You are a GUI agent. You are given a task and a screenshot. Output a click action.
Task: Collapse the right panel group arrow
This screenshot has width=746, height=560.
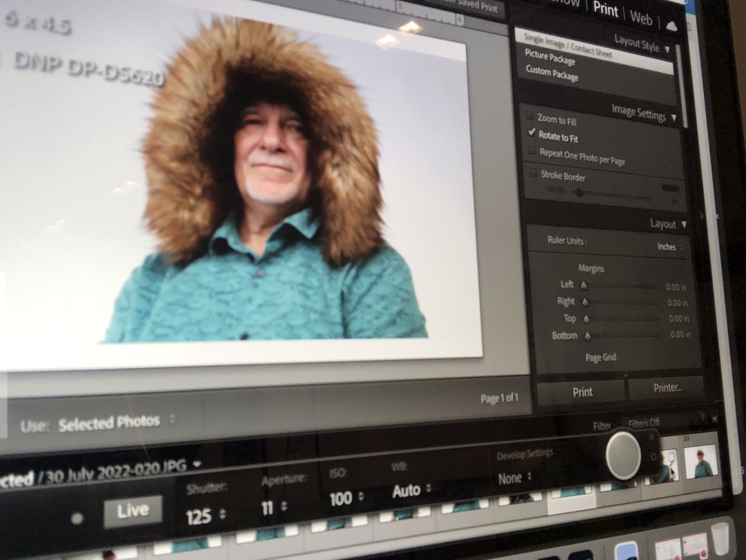coord(703,215)
